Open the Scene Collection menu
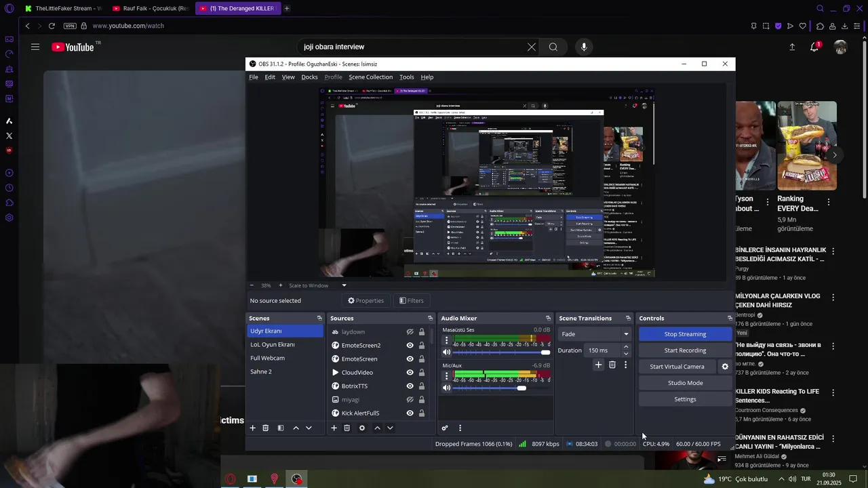The width and height of the screenshot is (868, 488). [x=370, y=77]
